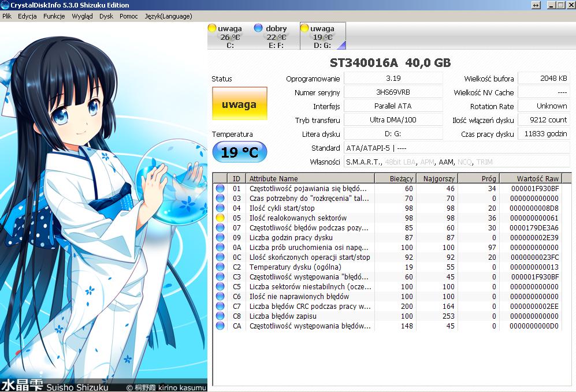
Task: Click the buffer size field 2048 KB
Action: coord(544,78)
